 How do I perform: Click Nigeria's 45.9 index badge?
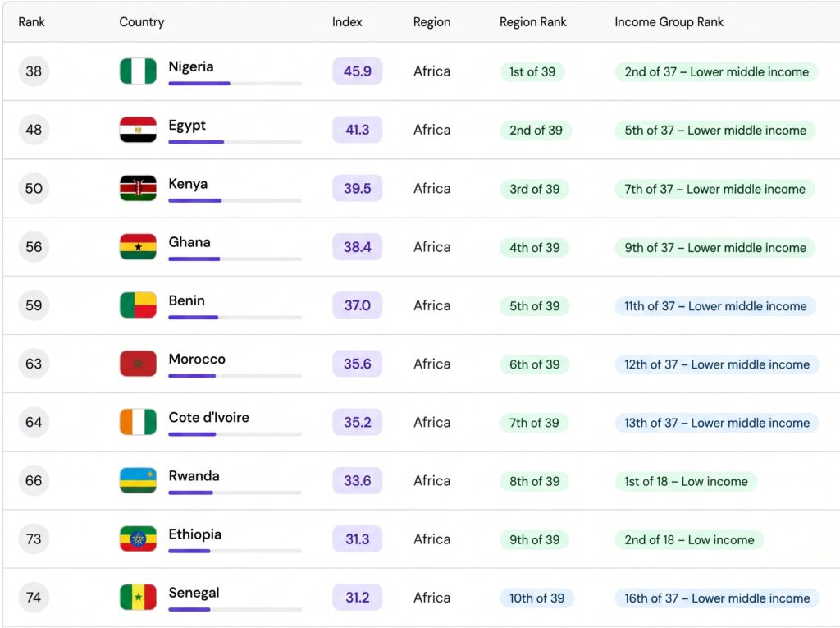point(358,71)
